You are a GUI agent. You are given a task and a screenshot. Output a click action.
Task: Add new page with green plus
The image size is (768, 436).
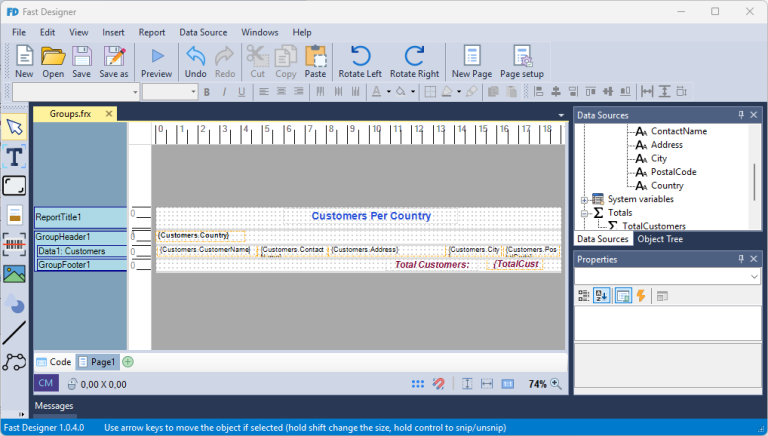coord(128,362)
